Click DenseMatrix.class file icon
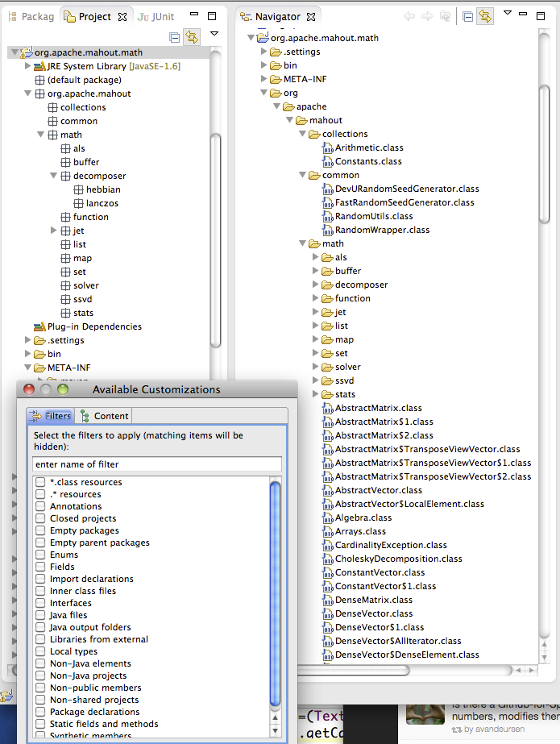560x744 pixels. [x=328, y=601]
